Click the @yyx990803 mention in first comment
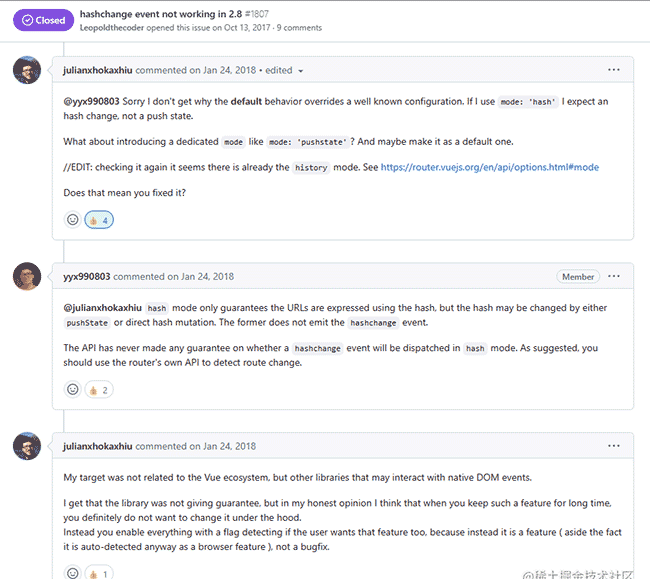The image size is (650, 579). pos(91,102)
